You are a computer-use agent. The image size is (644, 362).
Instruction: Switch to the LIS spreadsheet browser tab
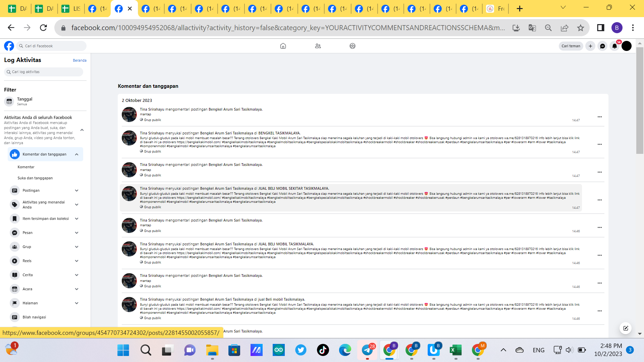(71, 8)
